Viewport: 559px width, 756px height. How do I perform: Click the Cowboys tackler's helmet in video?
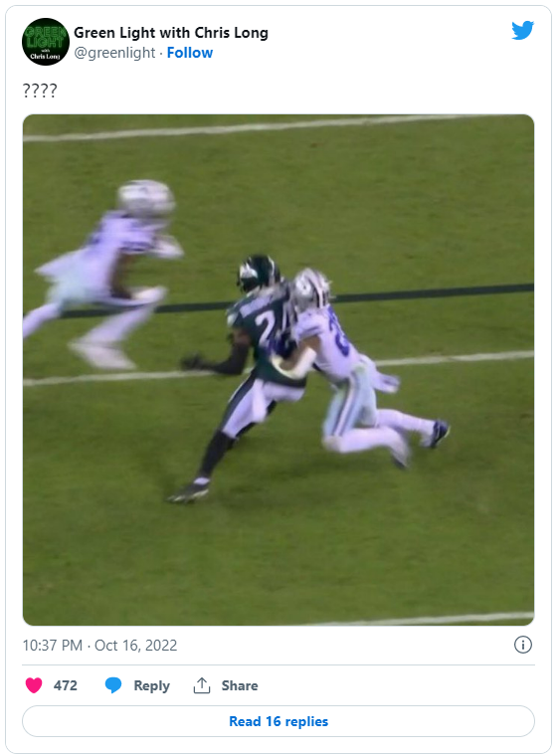tap(311, 289)
